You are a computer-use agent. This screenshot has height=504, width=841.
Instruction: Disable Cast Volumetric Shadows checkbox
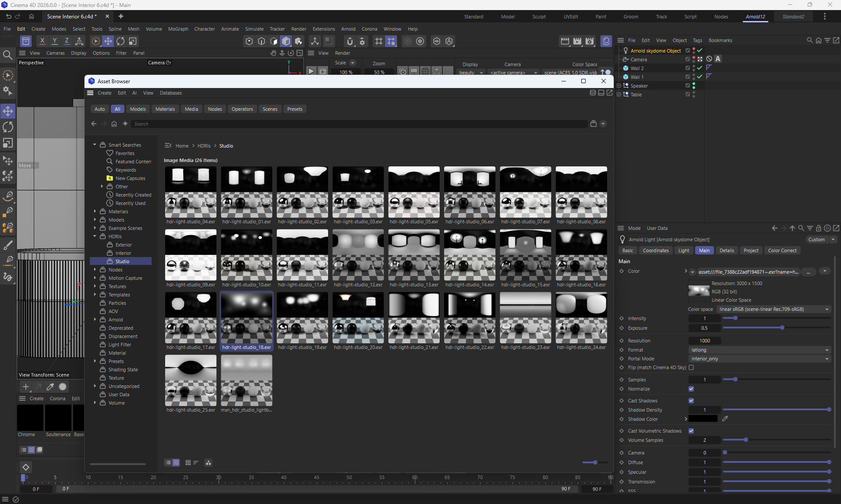691,431
